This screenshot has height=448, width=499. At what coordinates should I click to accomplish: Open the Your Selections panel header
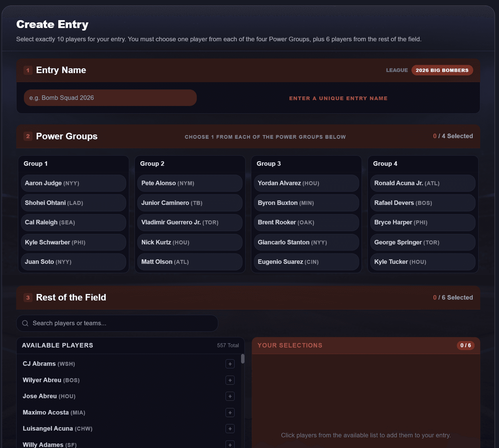click(366, 345)
